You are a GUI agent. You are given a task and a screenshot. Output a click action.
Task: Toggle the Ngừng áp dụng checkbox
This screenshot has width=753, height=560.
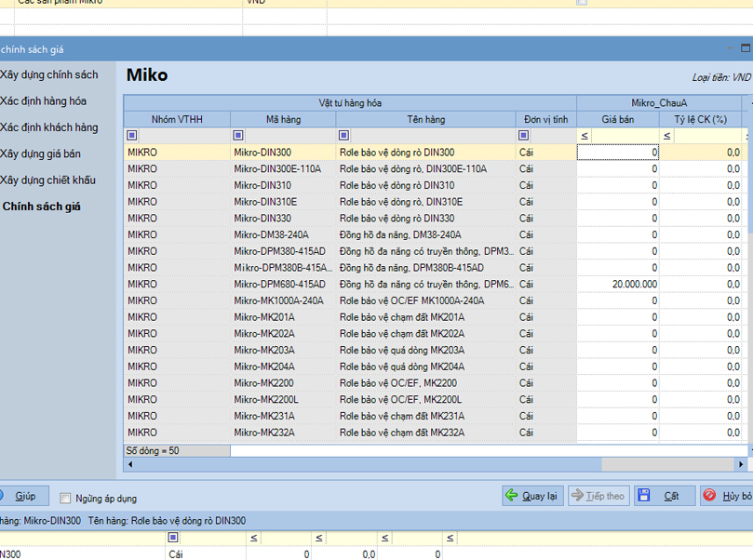tap(65, 498)
